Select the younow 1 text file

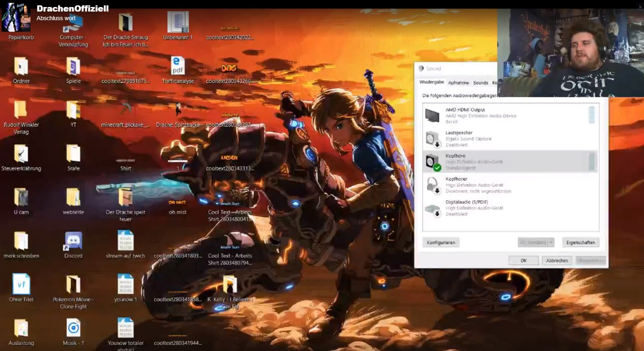coord(125,288)
